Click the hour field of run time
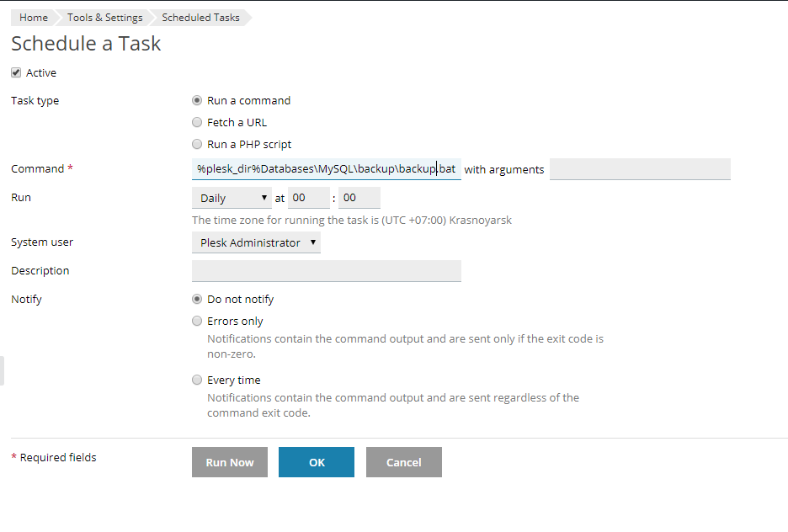 (308, 199)
